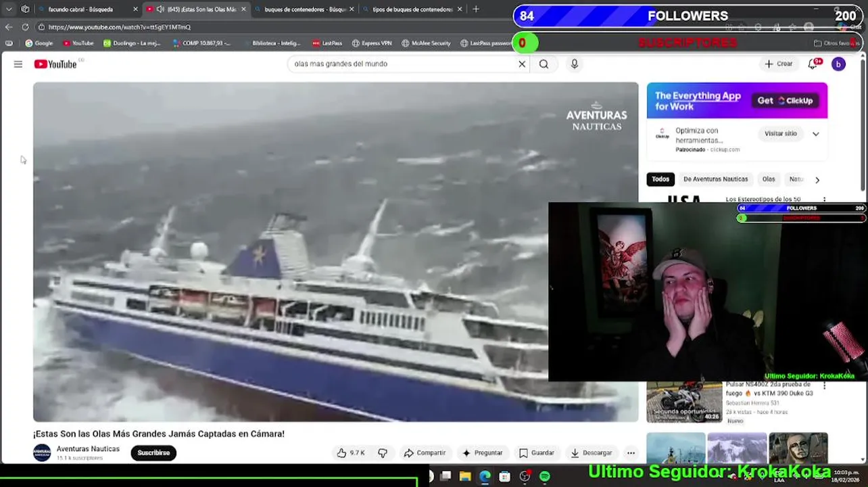Expand the ClickUp ad details chevron
The height and width of the screenshot is (487, 868).
(x=815, y=134)
